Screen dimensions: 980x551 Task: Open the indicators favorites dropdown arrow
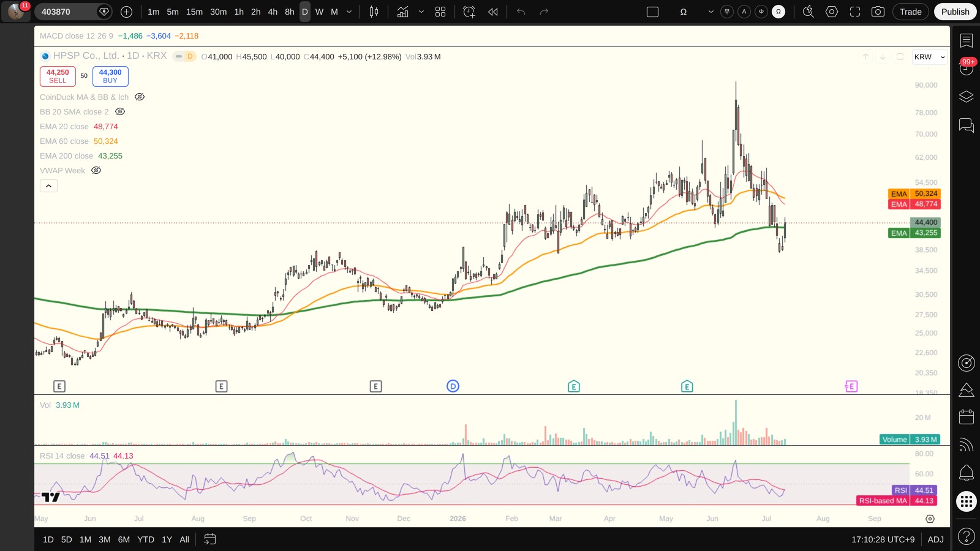coord(421,12)
